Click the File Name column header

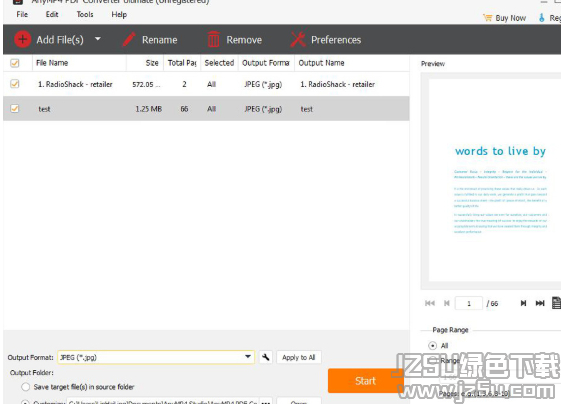(x=79, y=63)
